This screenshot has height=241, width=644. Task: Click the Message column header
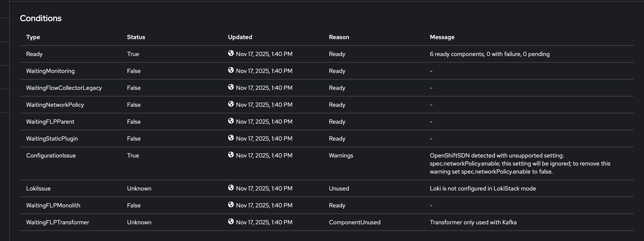click(x=442, y=37)
